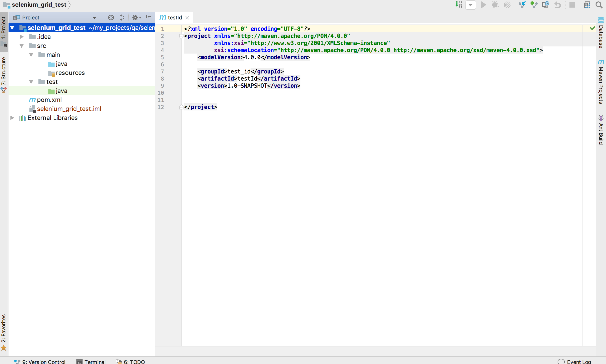Viewport: 606px width, 364px height.
Task: Collapse all nodes in Project tree
Action: pyautogui.click(x=121, y=17)
